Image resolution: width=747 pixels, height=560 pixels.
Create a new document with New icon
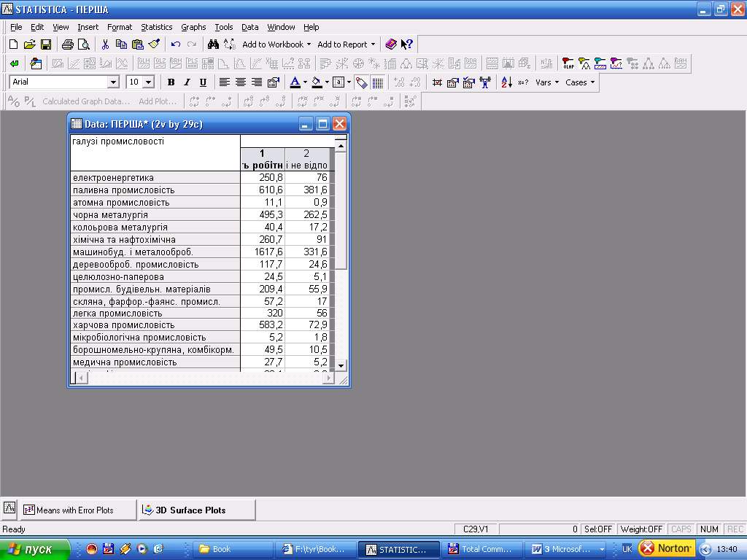point(13,44)
